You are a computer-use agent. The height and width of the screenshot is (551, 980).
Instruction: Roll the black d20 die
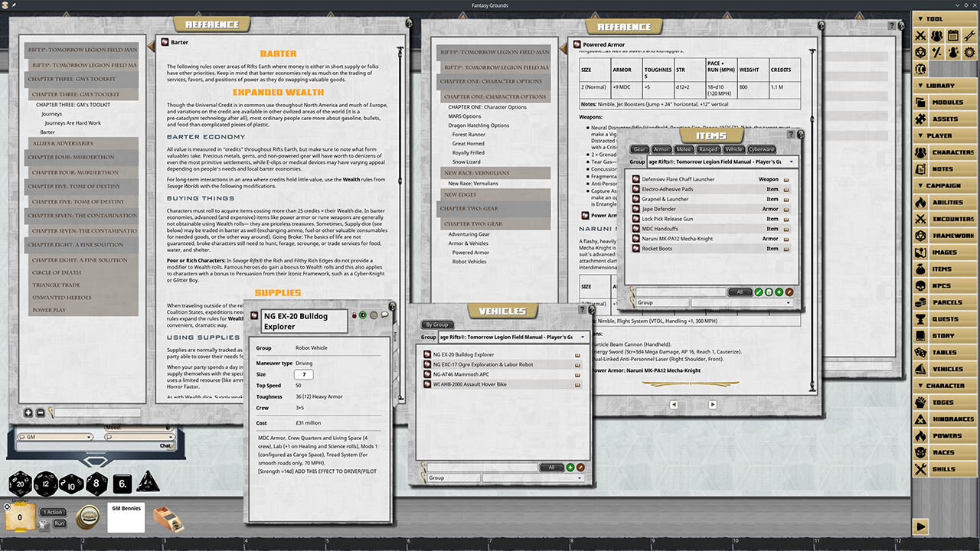pos(20,484)
